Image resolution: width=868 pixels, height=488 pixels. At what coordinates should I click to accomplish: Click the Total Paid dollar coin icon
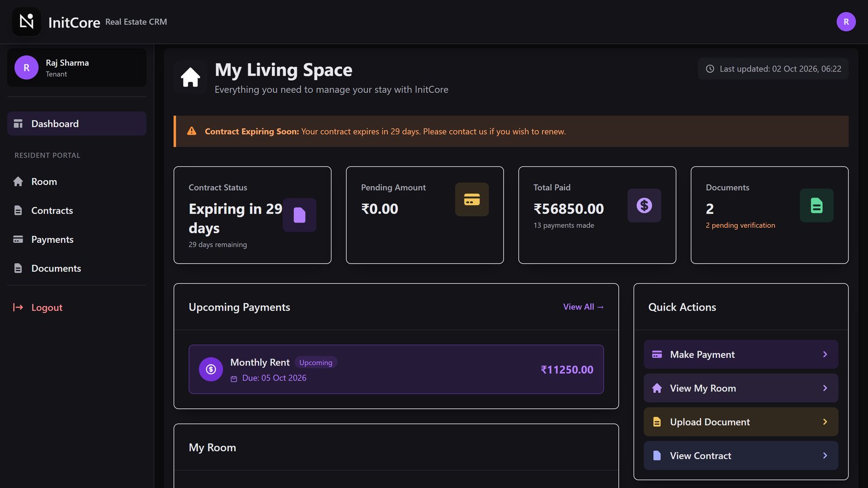point(644,206)
